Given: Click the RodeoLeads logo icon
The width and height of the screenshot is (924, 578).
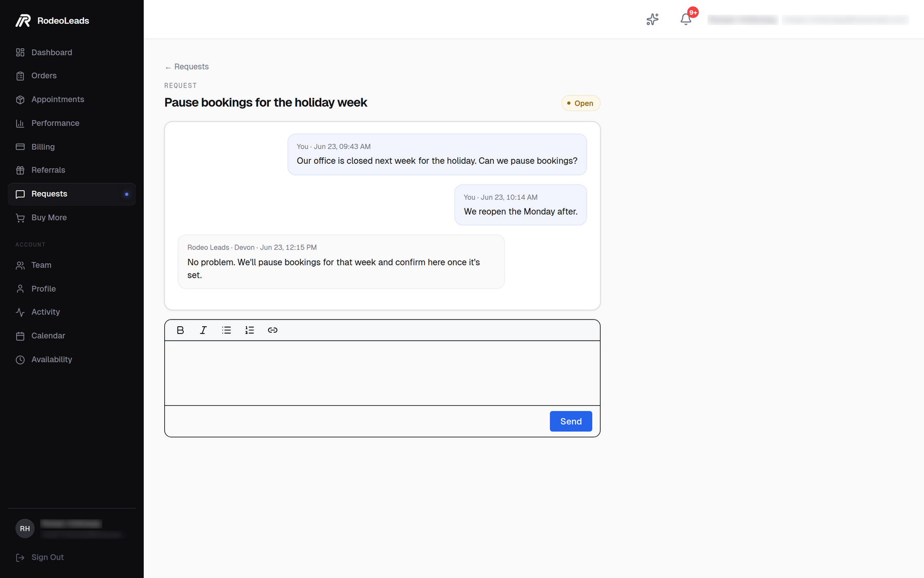Looking at the screenshot, I should coord(23,21).
